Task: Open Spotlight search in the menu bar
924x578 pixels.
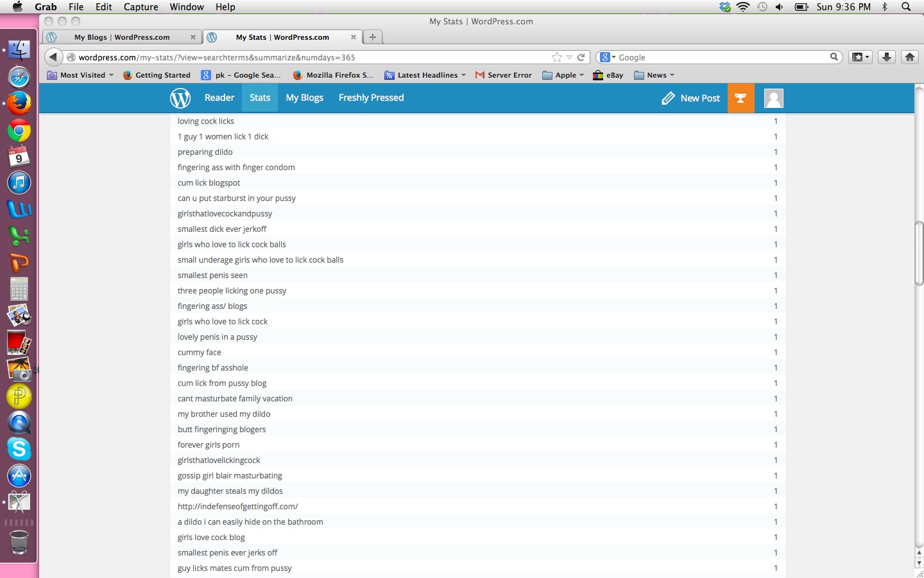Action: pyautogui.click(x=906, y=7)
